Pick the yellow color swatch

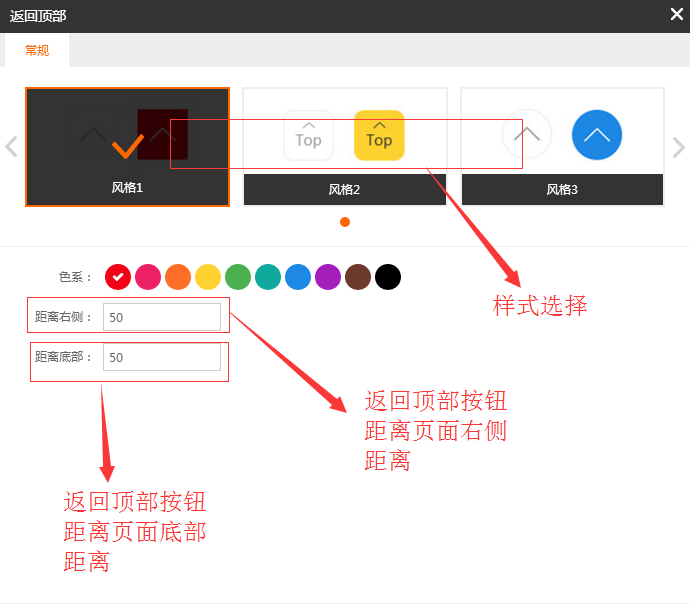(208, 277)
